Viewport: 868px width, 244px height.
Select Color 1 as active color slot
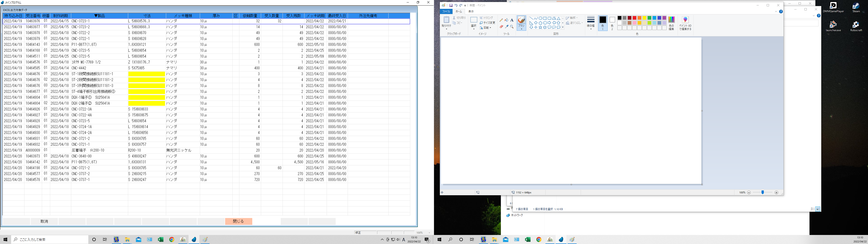tap(603, 23)
